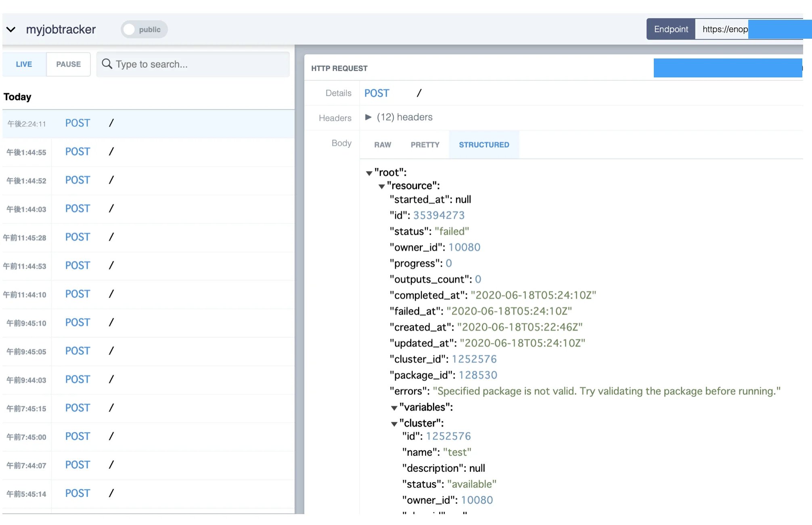Open the POST request at 午前7:45:15
Image resolution: width=812 pixels, height=525 pixels.
pyautogui.click(x=148, y=408)
